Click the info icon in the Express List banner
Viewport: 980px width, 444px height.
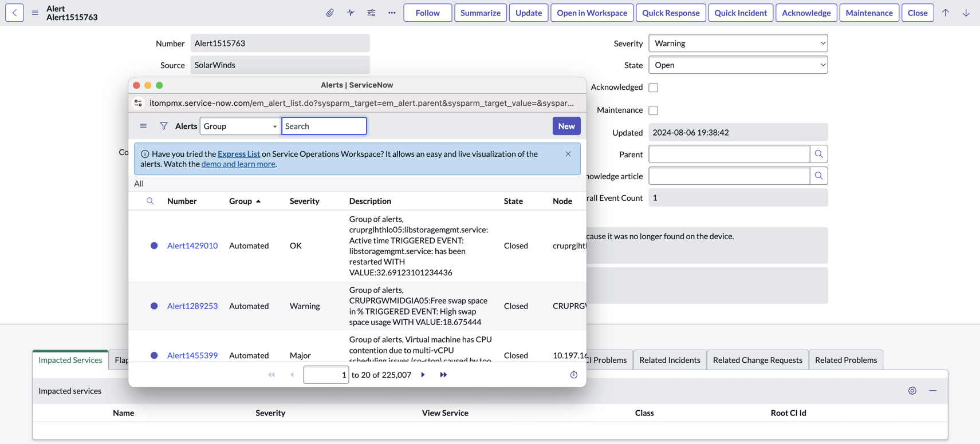145,154
